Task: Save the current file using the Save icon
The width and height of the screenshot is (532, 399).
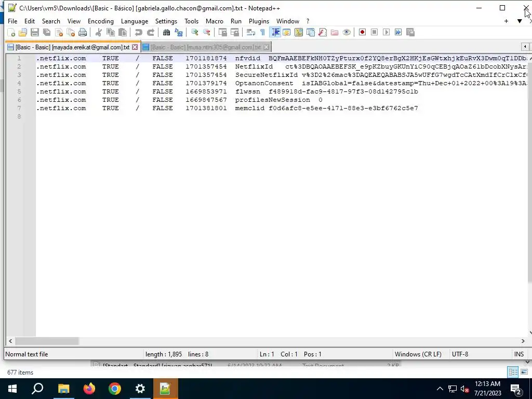Action: tap(35, 32)
